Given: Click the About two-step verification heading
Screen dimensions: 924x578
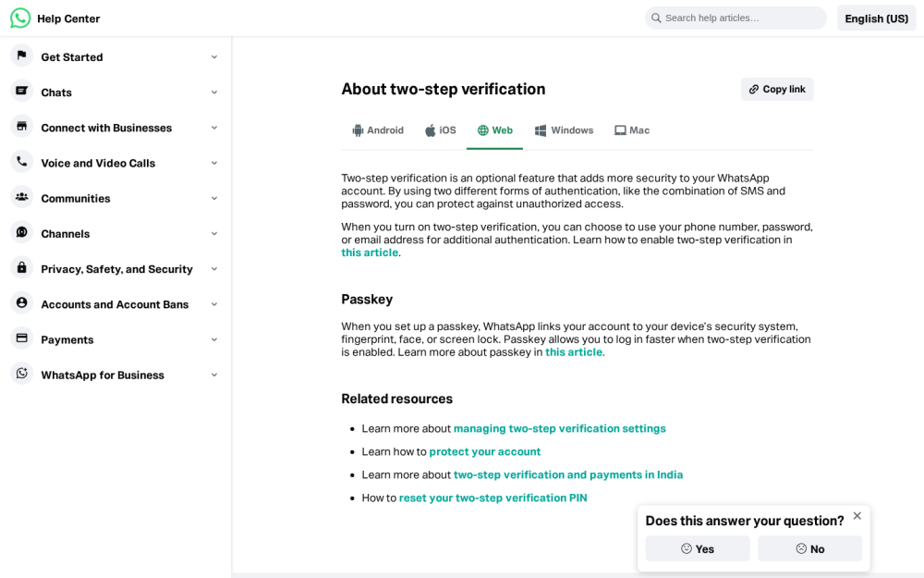Looking at the screenshot, I should coord(444,89).
